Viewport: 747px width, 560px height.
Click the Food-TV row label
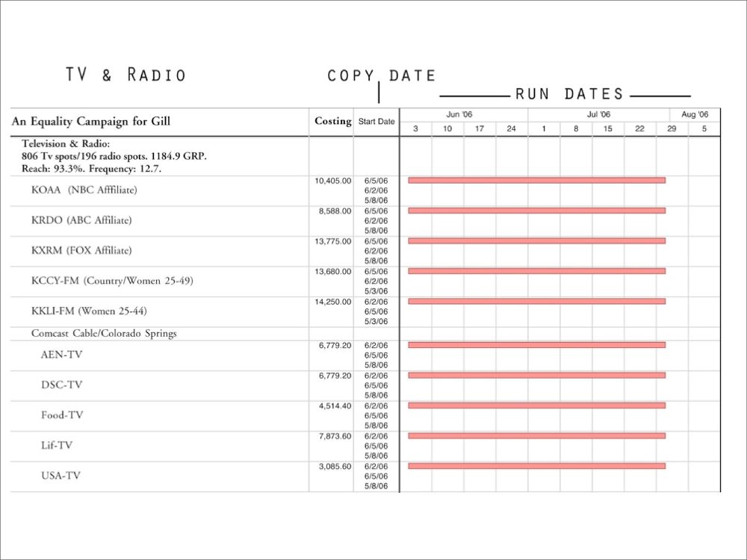62,415
